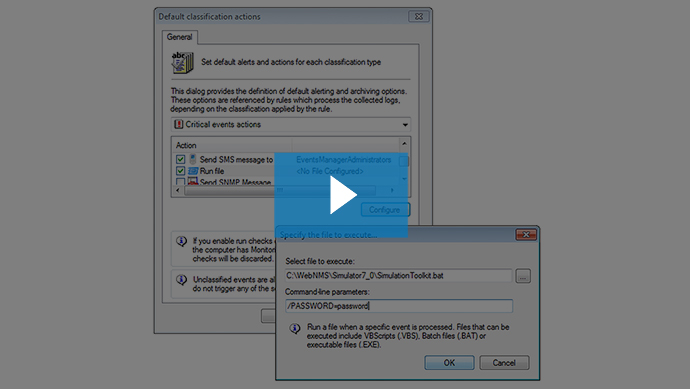Click the SMS phone icon
Screen dimensions: 690x389
coord(193,159)
